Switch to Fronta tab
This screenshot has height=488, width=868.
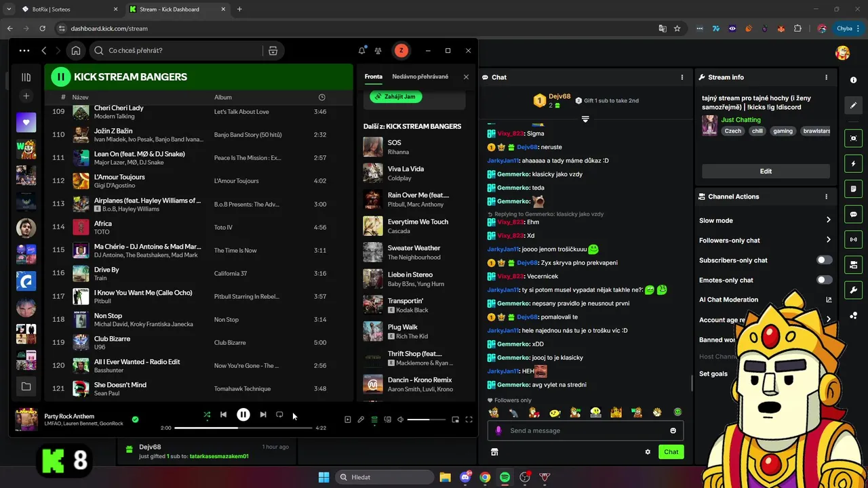(x=374, y=77)
